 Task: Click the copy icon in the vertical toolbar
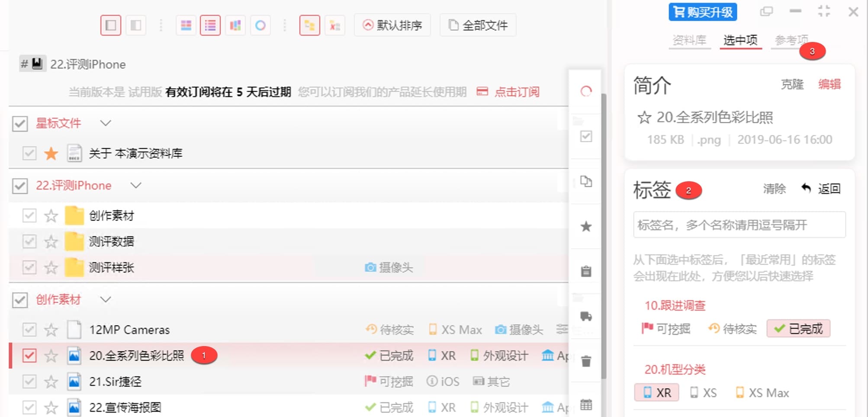coord(586,181)
